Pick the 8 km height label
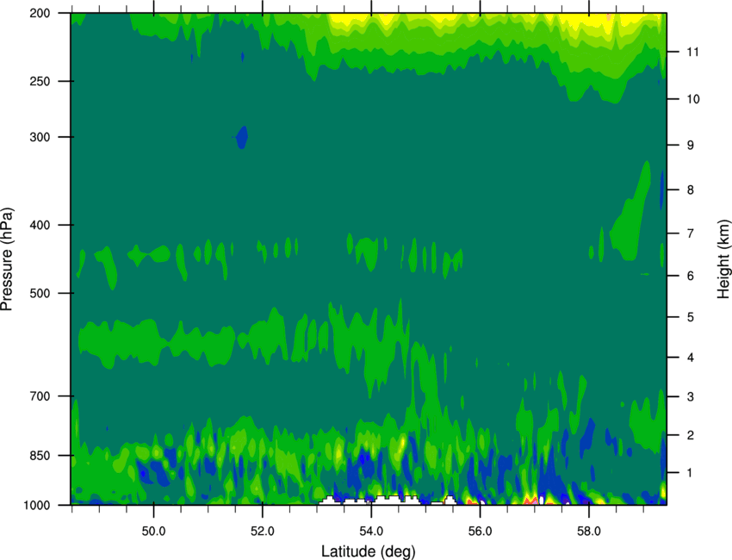Viewport: 732px width, 560px height. (691, 190)
